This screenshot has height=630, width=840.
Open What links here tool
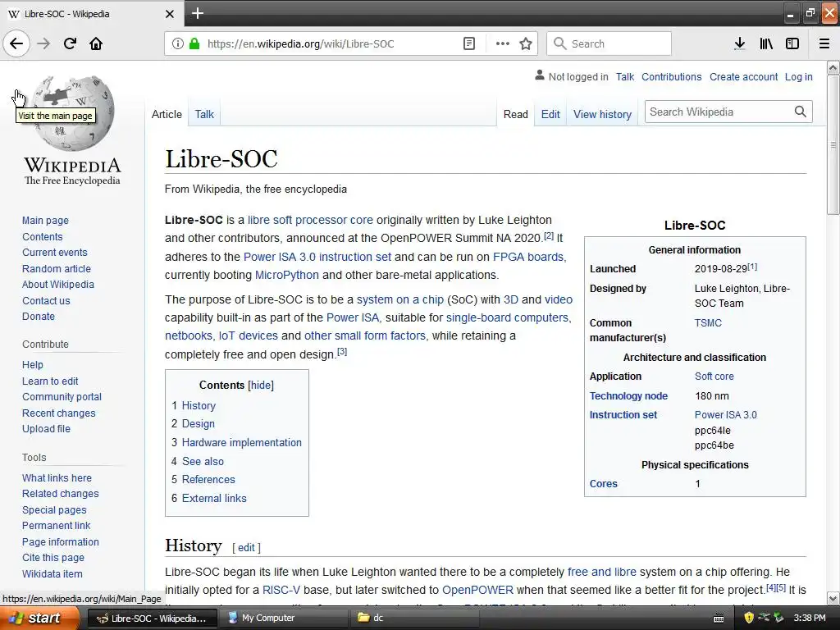57,478
